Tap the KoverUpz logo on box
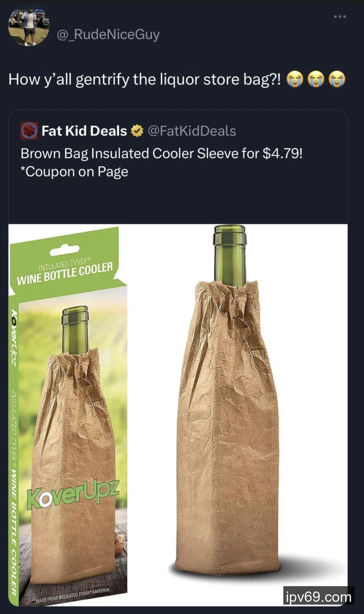 point(73,494)
